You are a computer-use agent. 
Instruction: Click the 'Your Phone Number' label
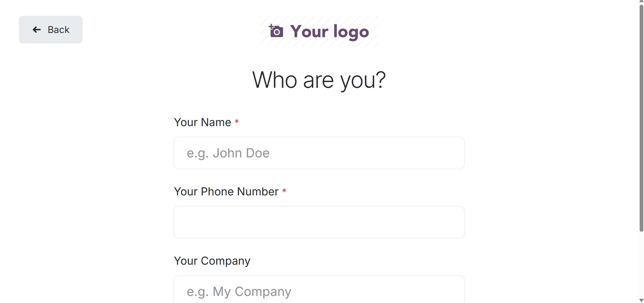(x=226, y=192)
